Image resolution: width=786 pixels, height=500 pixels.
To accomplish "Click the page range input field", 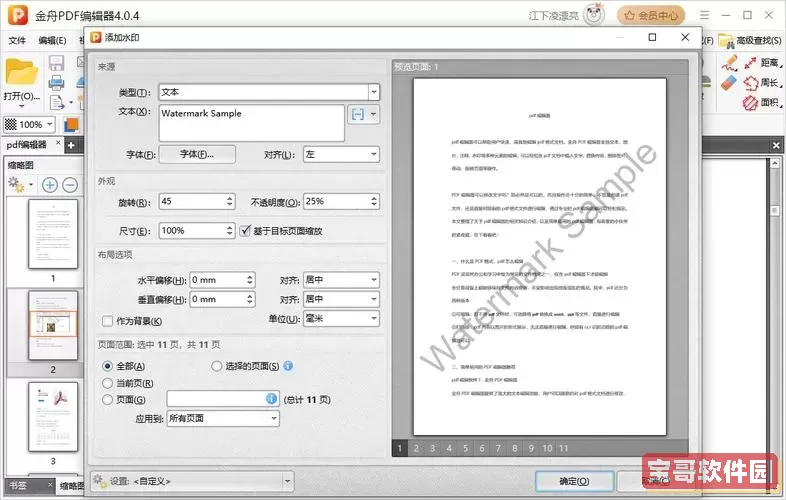I will 223,399.
